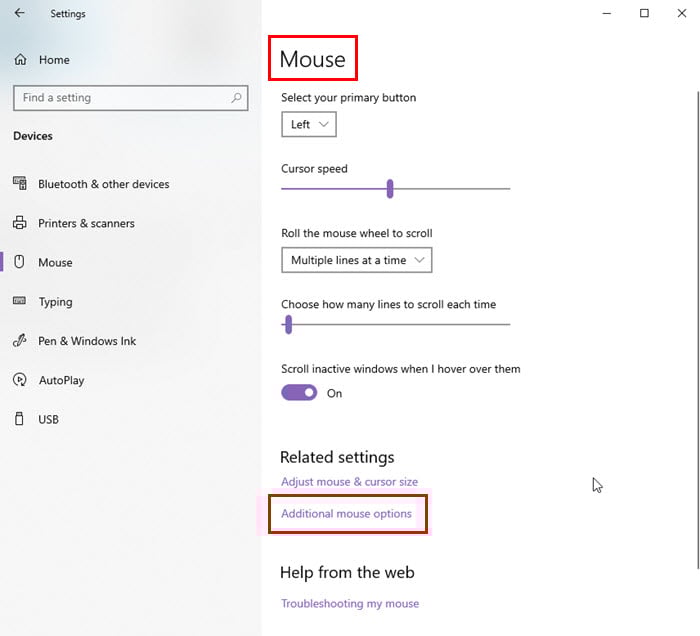Viewport: 700px width, 636px height.
Task: Click the Bluetooth & other devices icon
Action: coord(20,183)
